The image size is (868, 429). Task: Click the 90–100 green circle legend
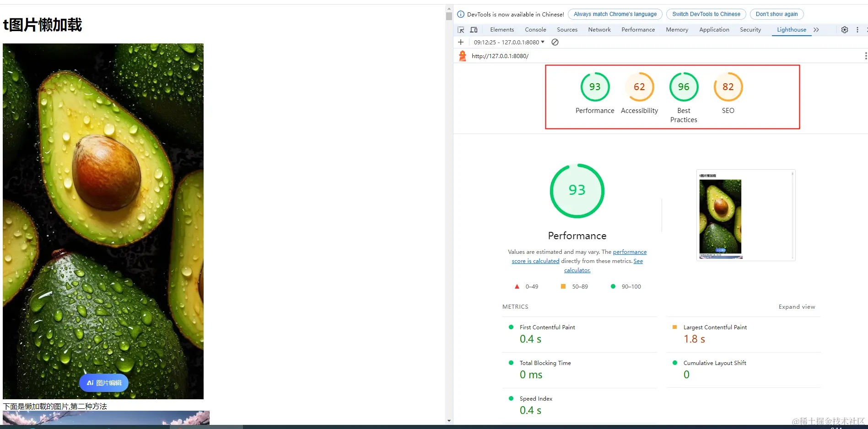point(626,287)
